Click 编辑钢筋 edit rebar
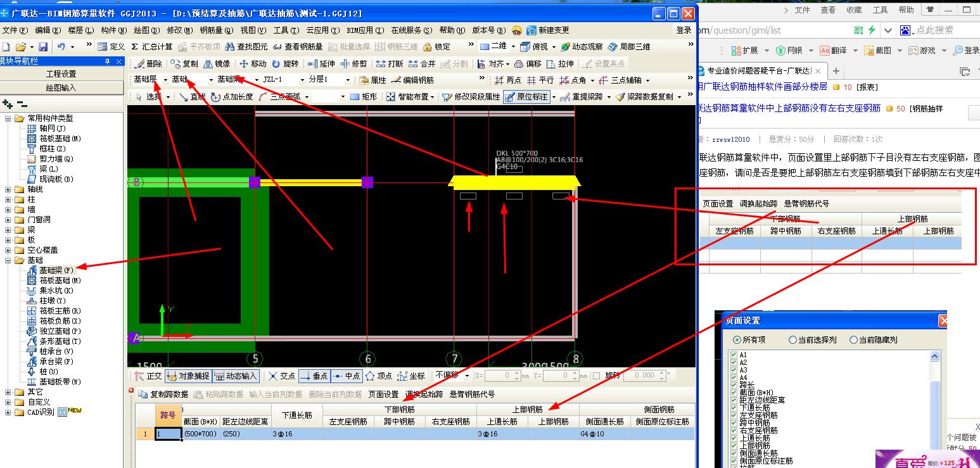 pos(412,80)
